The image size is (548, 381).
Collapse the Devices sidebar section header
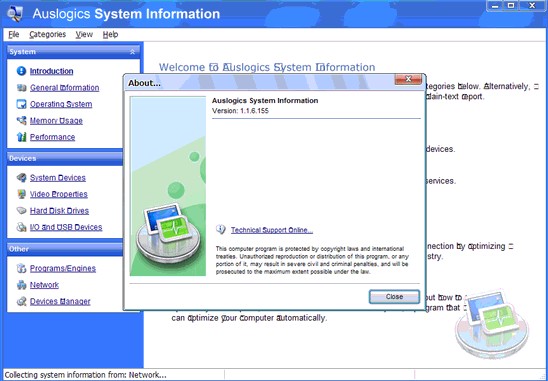coord(65,158)
